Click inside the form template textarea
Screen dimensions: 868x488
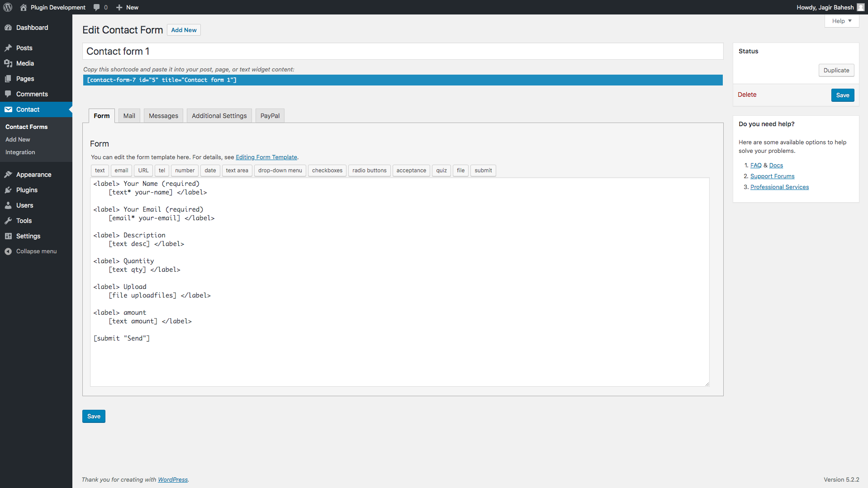400,282
